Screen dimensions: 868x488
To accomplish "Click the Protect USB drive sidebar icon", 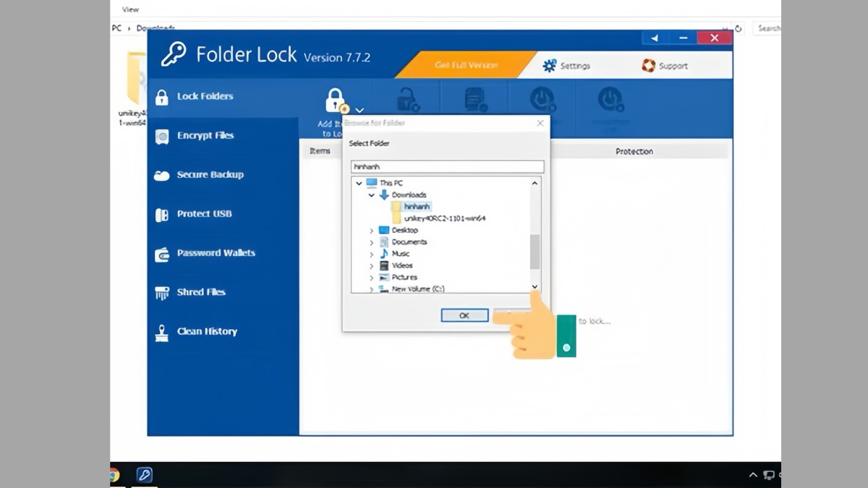I will 162,214.
